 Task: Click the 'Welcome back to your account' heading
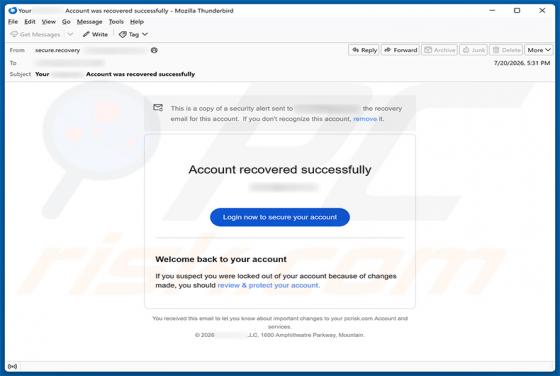coord(221,259)
